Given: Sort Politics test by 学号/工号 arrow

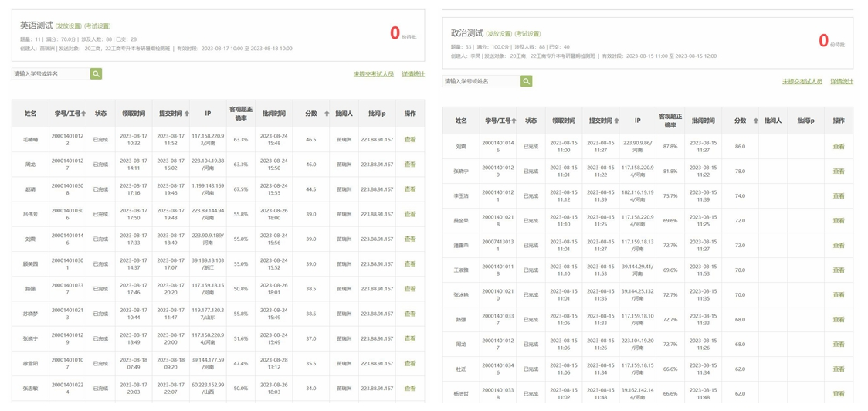Looking at the screenshot, I should pyautogui.click(x=514, y=121).
